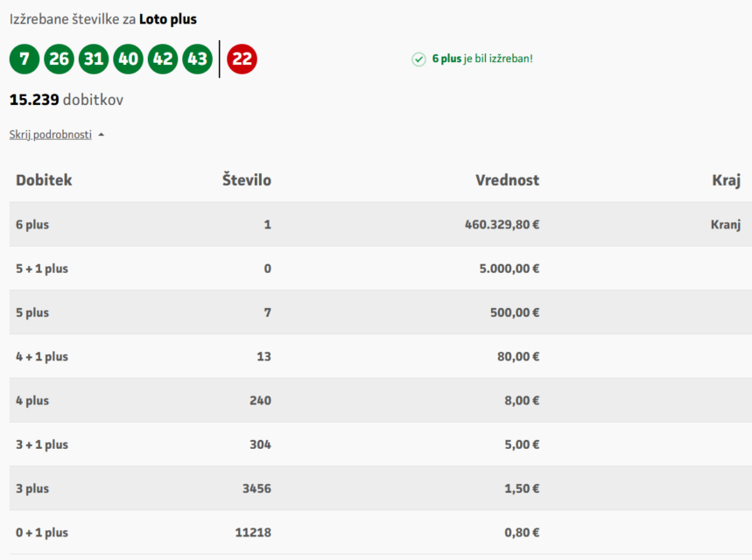
Task: Select the '3 + 1 plus' row label
Action: tap(42, 444)
